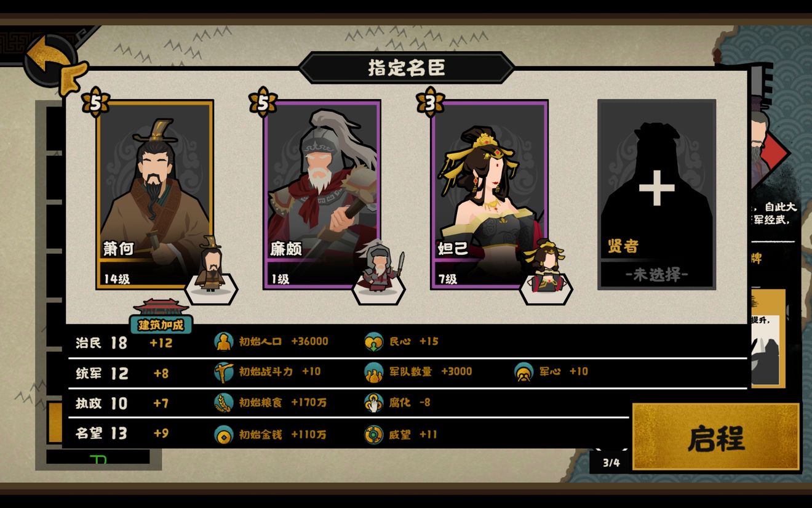Viewport: 812px width, 508px height.
Task: Select the 萧何 minister card
Action: 154,195
